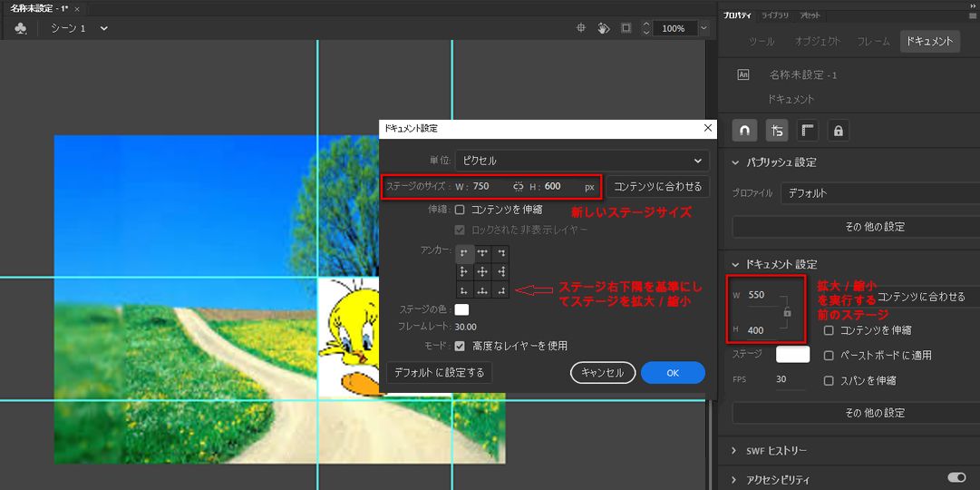Screen dimensions: 980x490
Task: Switch to the ツール tab
Action: click(x=762, y=42)
